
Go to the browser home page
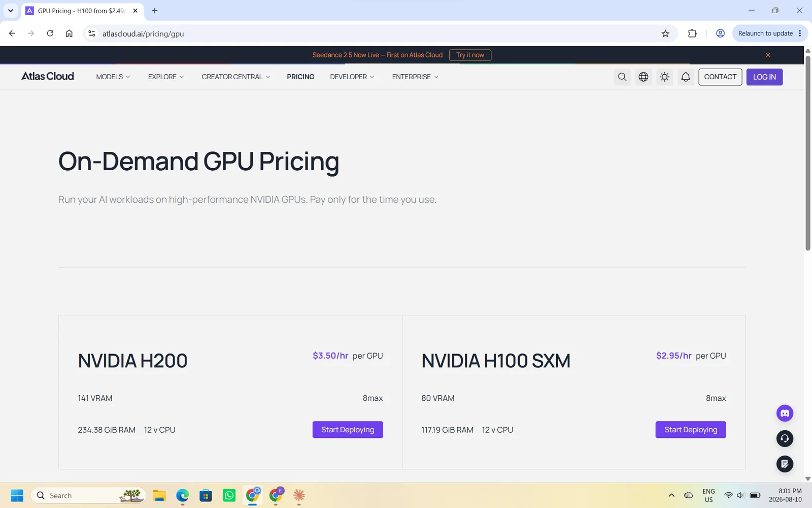click(x=69, y=34)
